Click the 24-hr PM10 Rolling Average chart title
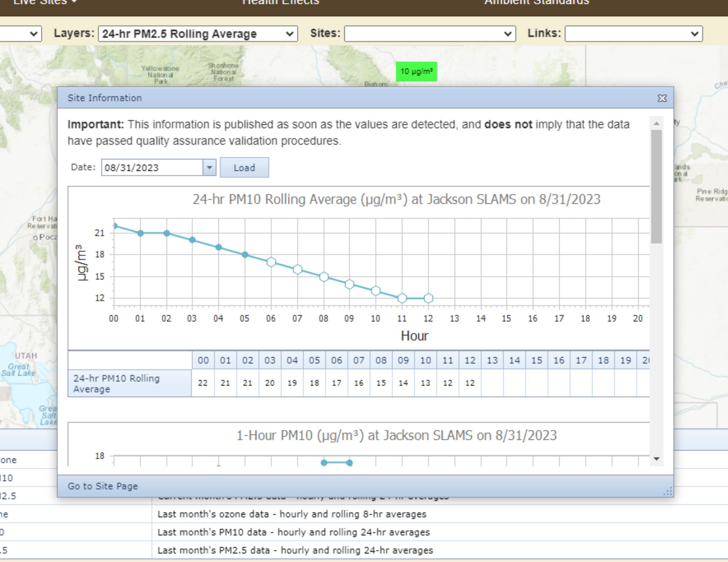 396,199
